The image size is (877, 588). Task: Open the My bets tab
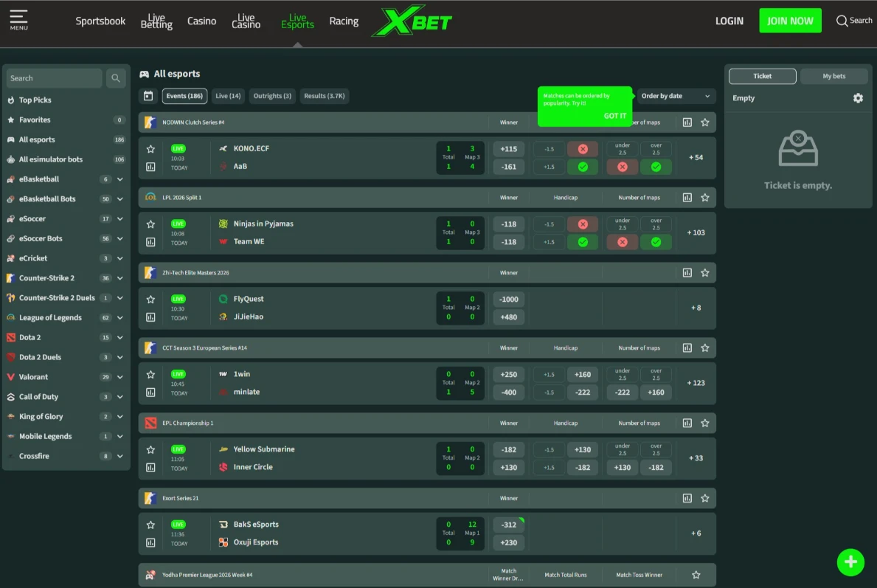[x=833, y=76]
